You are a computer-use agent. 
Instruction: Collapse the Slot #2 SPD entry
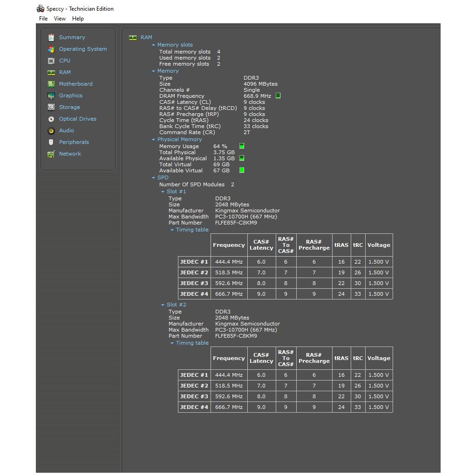pyautogui.click(x=163, y=305)
